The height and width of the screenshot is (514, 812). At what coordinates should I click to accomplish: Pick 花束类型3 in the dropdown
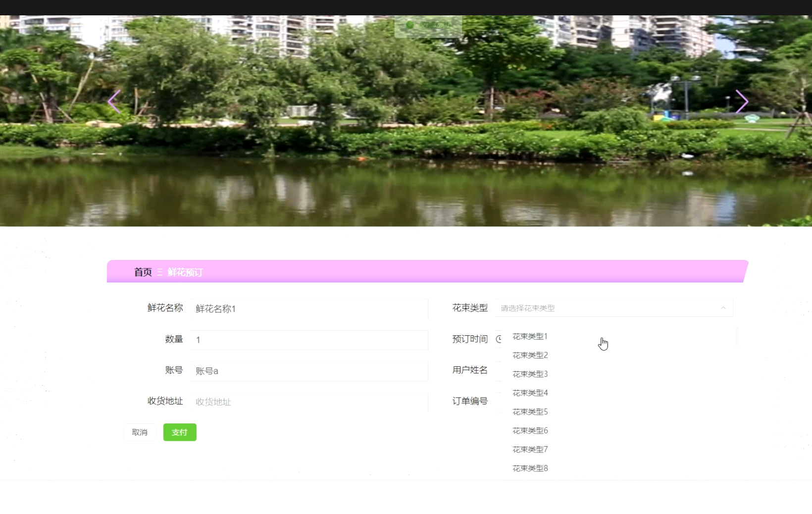(530, 374)
